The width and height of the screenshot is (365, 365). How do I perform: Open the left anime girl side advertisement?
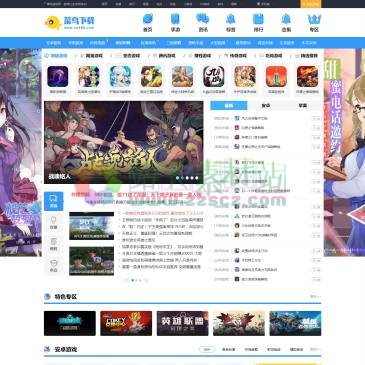pos(21,152)
